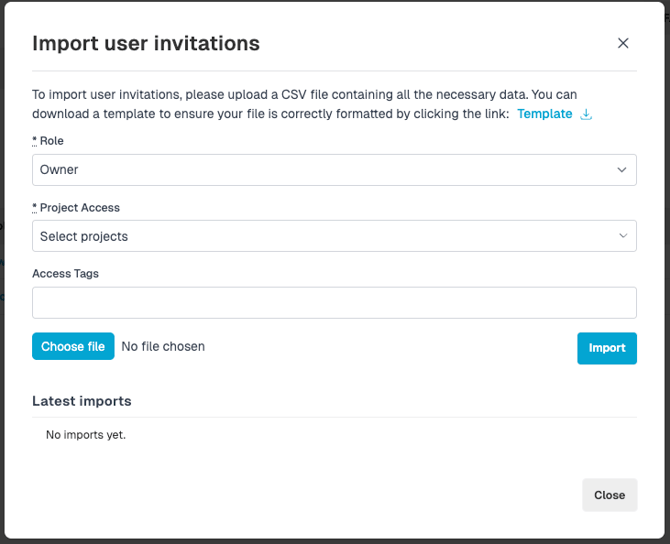The width and height of the screenshot is (670, 544).
Task: Open the Role dropdown showing Owner
Action: (x=334, y=170)
